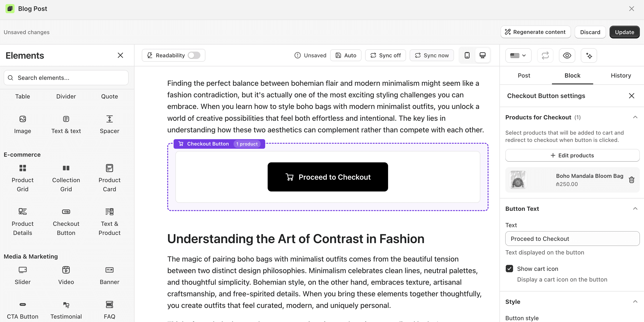
Task: Click the Media & Marketing section label
Action: (x=31, y=256)
